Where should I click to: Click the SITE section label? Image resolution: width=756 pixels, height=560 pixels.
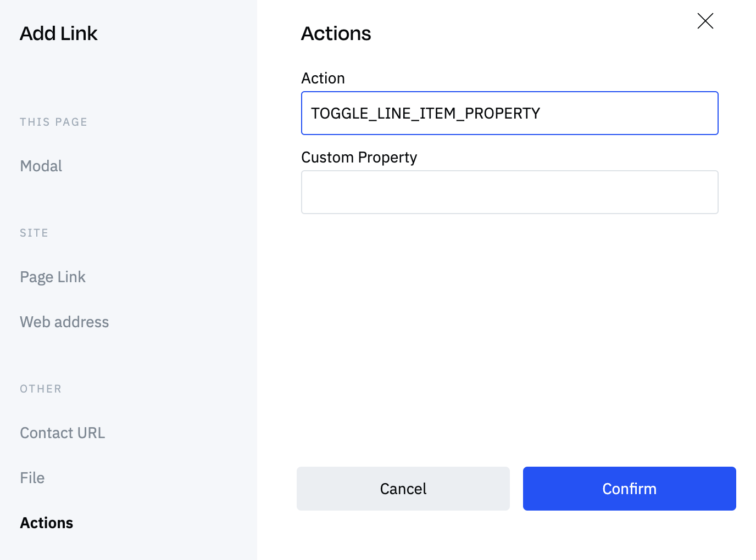(34, 233)
